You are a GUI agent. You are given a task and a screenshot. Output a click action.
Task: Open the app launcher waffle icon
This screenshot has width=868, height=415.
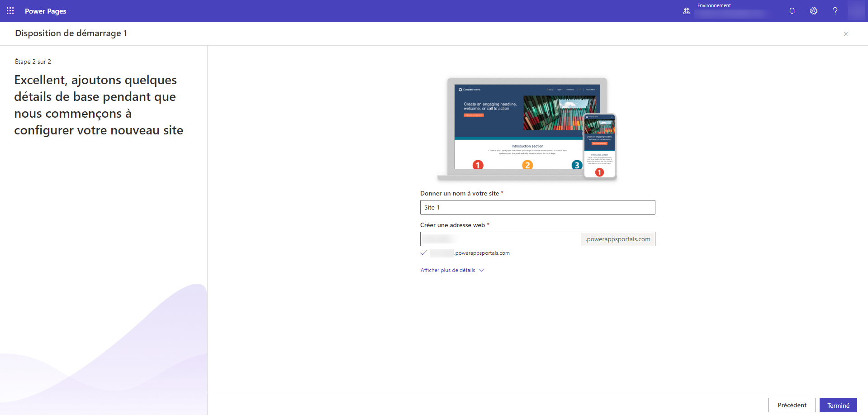10,11
